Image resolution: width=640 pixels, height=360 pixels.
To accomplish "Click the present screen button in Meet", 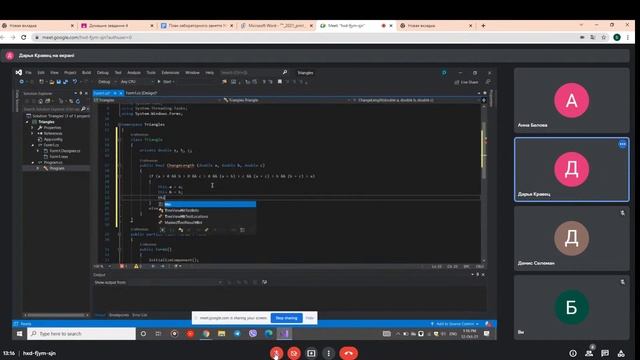I will coord(311,353).
